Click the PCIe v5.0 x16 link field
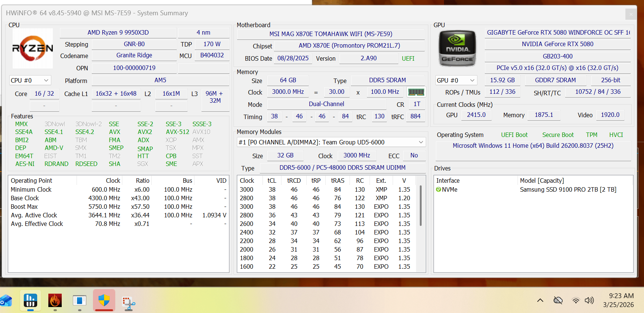644x313 pixels. [x=558, y=68]
